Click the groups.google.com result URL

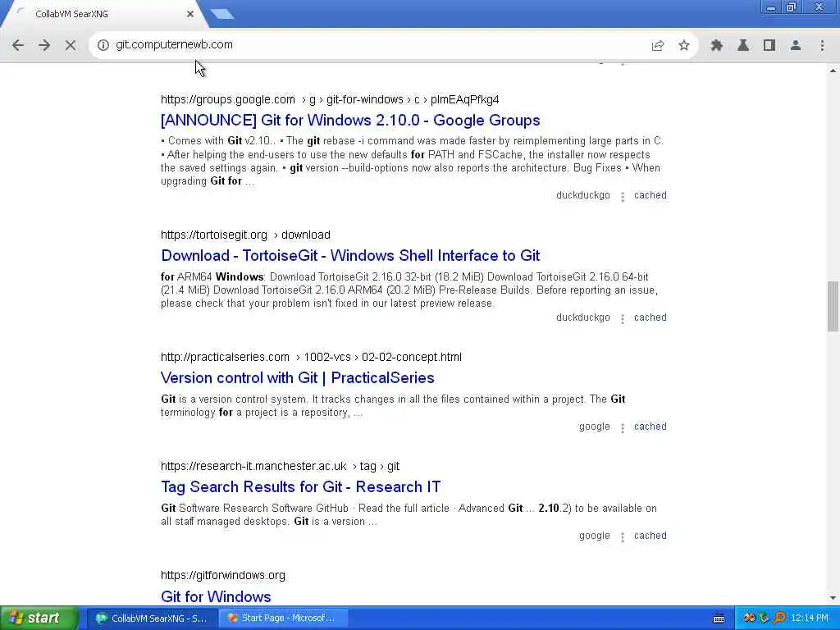point(330,99)
